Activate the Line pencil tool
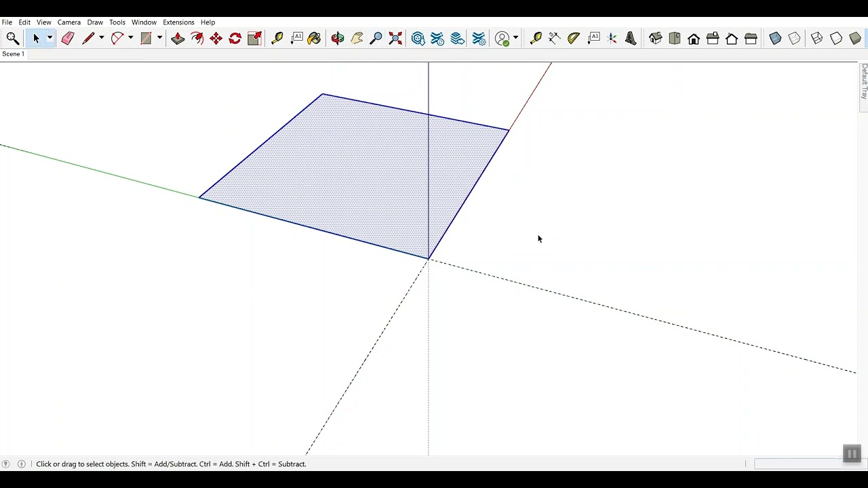 [88, 39]
